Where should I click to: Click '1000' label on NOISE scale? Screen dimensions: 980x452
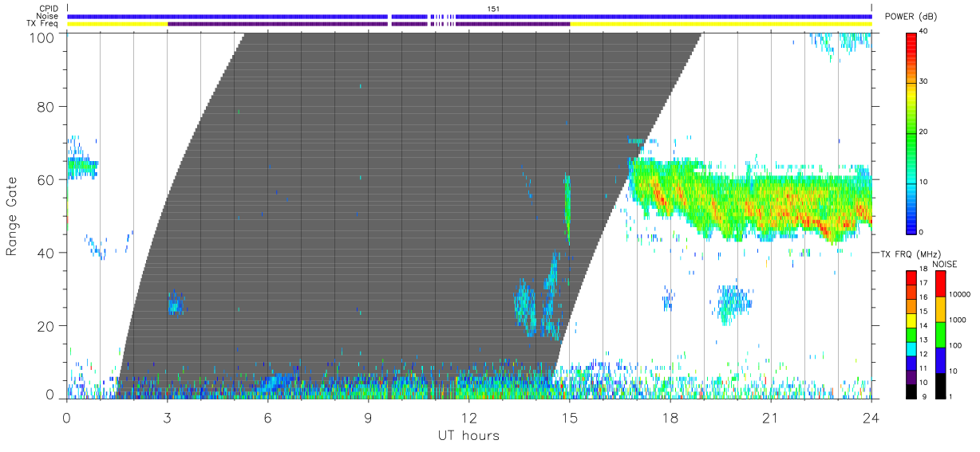(x=958, y=320)
